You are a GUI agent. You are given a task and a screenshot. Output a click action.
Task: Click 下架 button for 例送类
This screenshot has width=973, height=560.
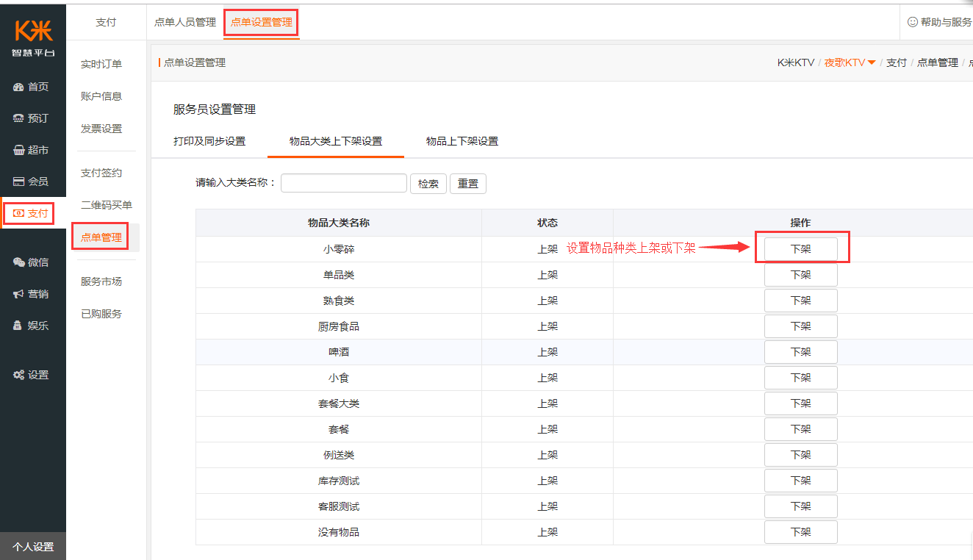[801, 455]
